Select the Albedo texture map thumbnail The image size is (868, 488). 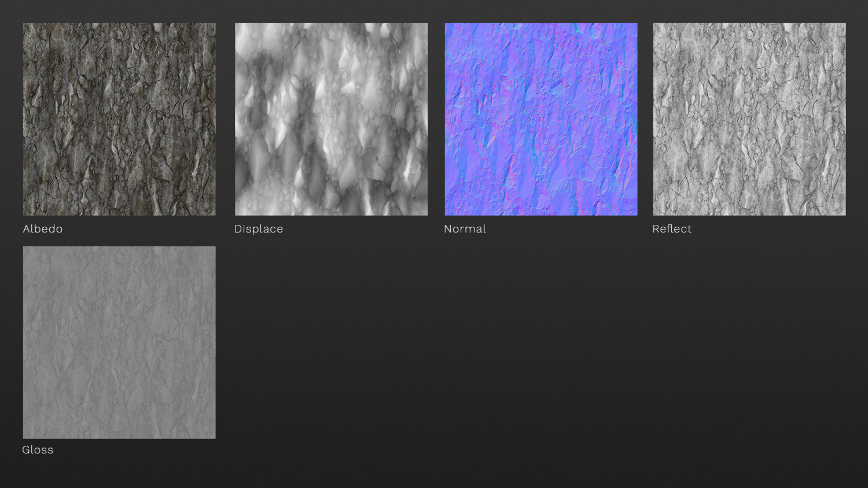coord(119,119)
